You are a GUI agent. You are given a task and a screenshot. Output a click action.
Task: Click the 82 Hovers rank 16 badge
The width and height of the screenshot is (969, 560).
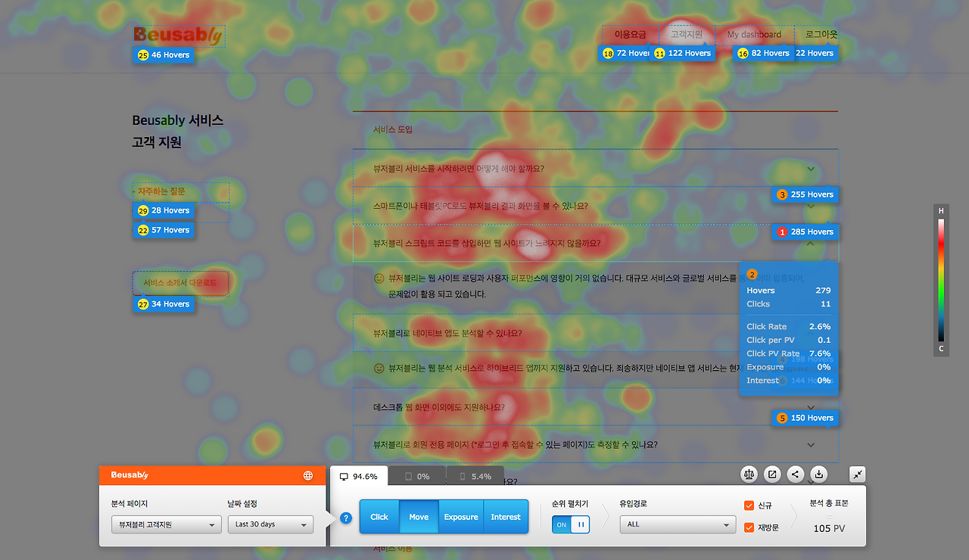764,53
